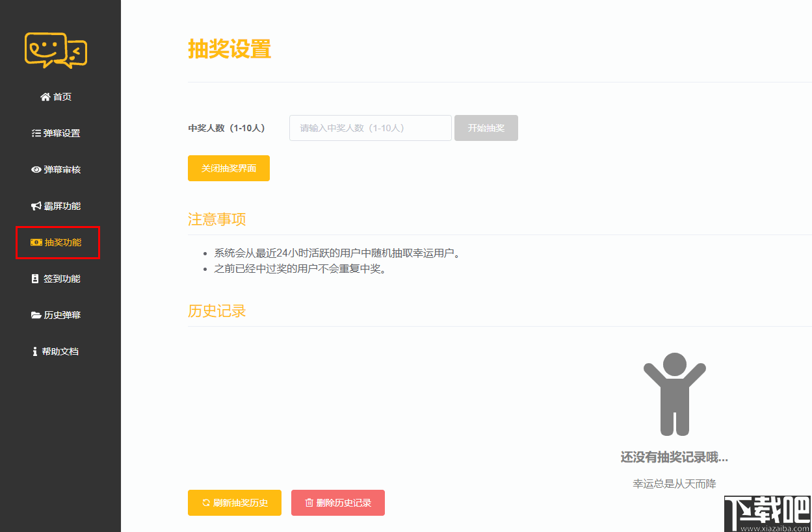Screen dimensions: 812x532
Task: Select the highlighted 抽奖功能 menu item
Action: (57, 242)
